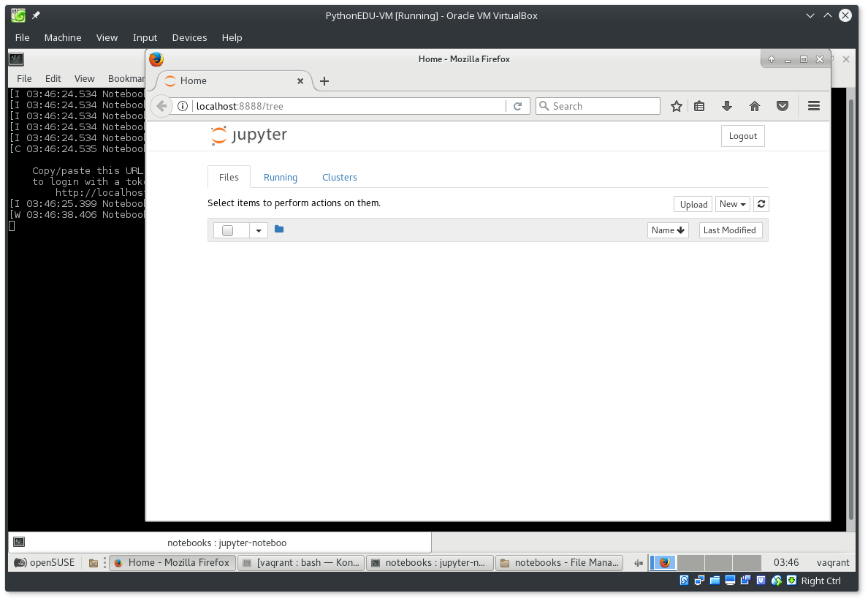
Task: Switch to notebooks jupyter-notebook taskbar entry
Action: tap(430, 563)
